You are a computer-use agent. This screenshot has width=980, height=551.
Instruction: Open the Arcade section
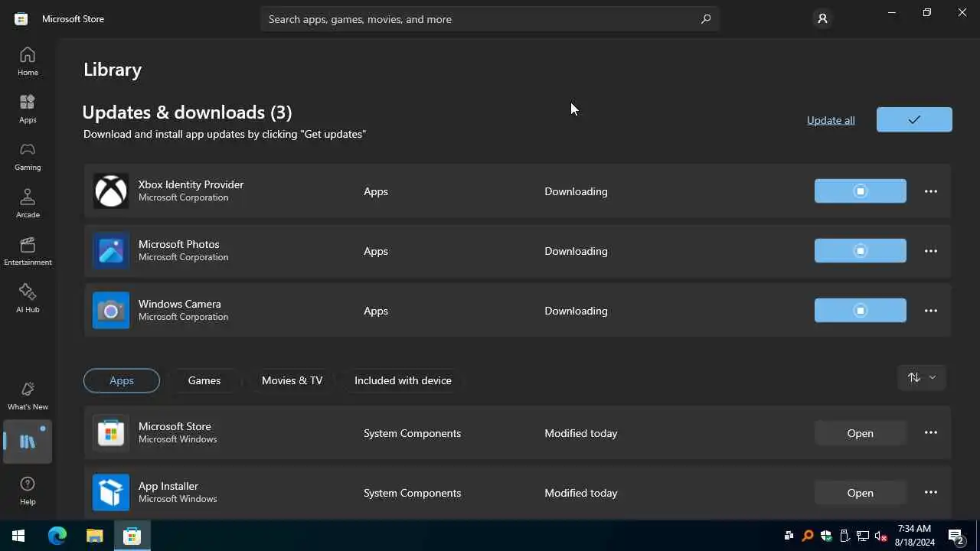click(28, 204)
